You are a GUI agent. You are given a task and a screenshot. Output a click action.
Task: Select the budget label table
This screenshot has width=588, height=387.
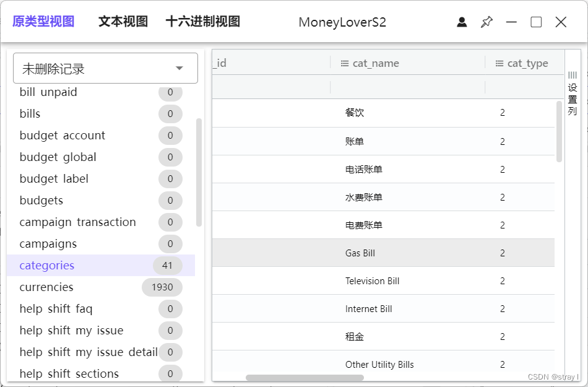101,179
